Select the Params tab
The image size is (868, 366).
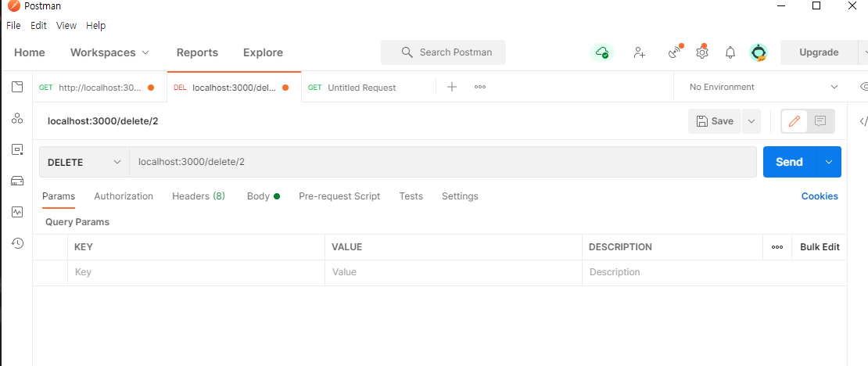(59, 196)
